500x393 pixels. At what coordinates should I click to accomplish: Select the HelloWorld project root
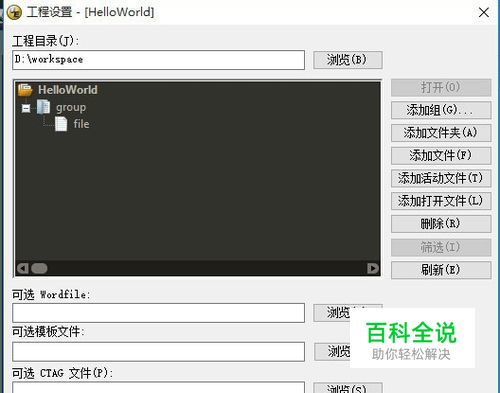pyautogui.click(x=68, y=90)
